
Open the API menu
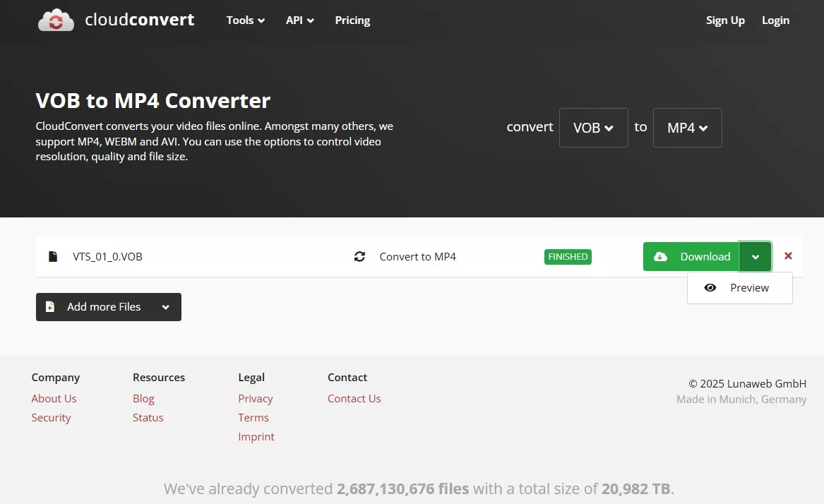[299, 20]
